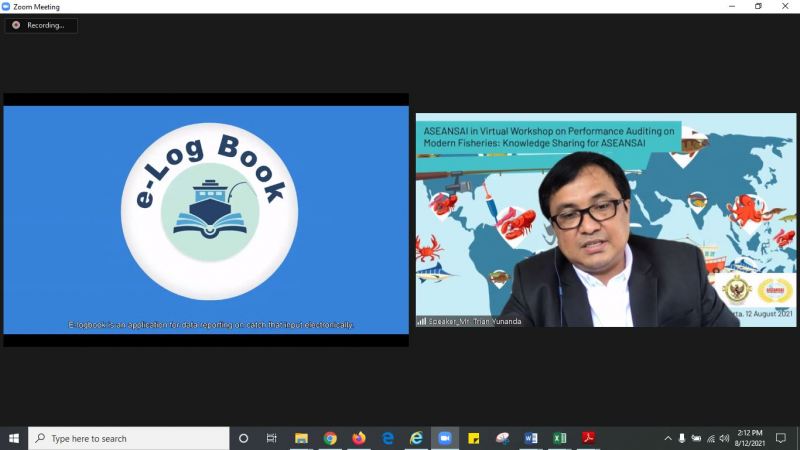Launch Firefox from the taskbar
This screenshot has width=800, height=450.
359,438
